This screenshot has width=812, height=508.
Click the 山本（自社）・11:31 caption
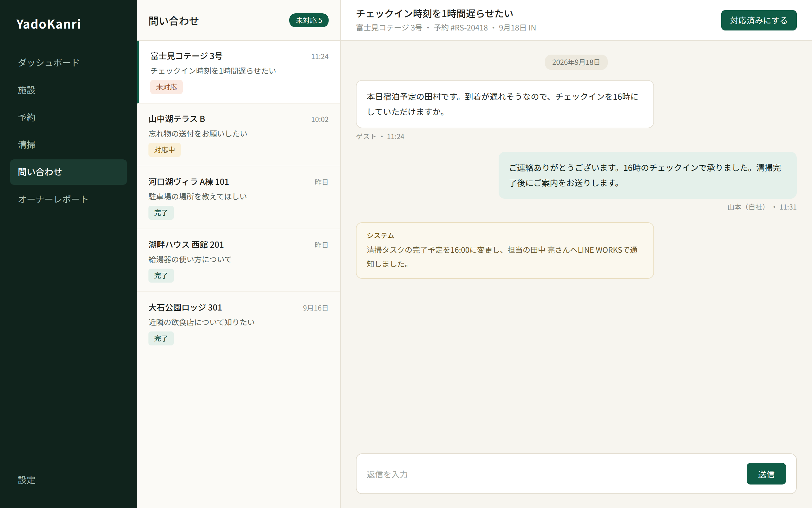click(x=762, y=207)
